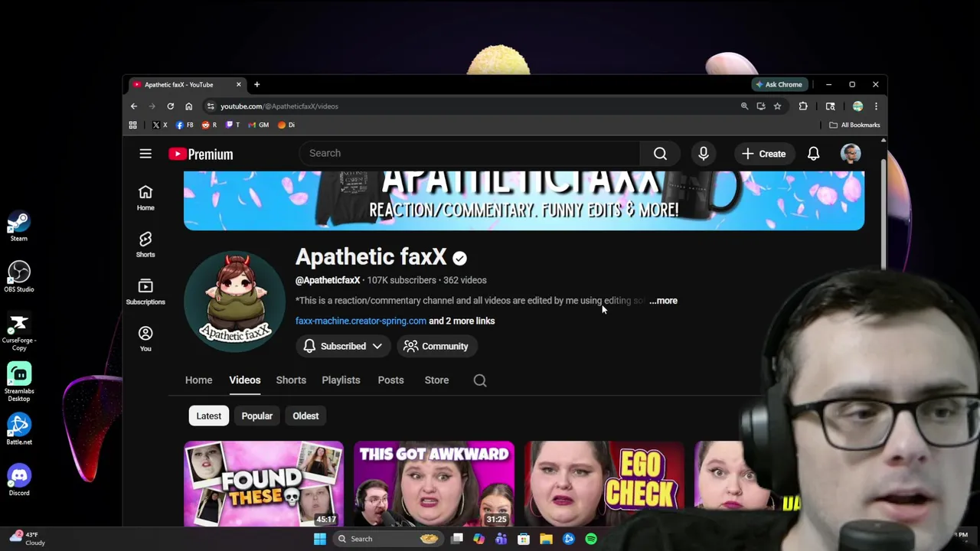
Task: Sort videos by Popular chip
Action: (257, 416)
